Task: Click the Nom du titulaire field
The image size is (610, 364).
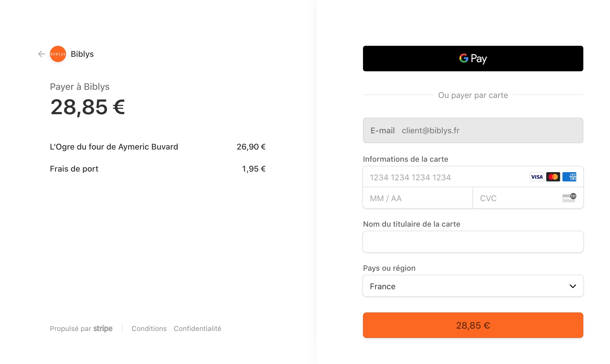Action: [x=473, y=241]
